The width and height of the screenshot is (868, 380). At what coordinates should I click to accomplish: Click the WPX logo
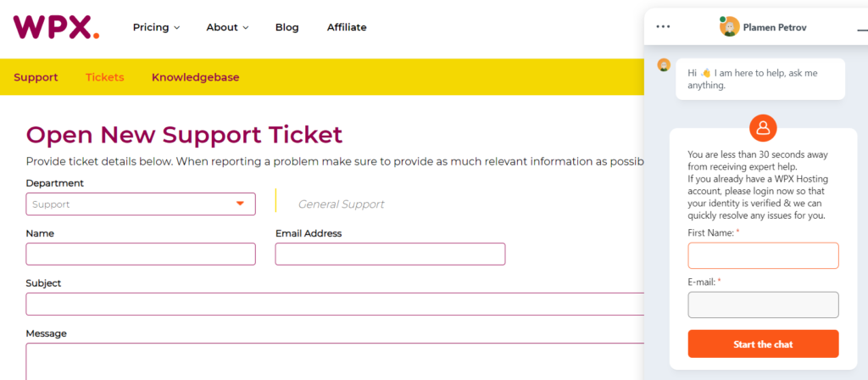tap(56, 27)
